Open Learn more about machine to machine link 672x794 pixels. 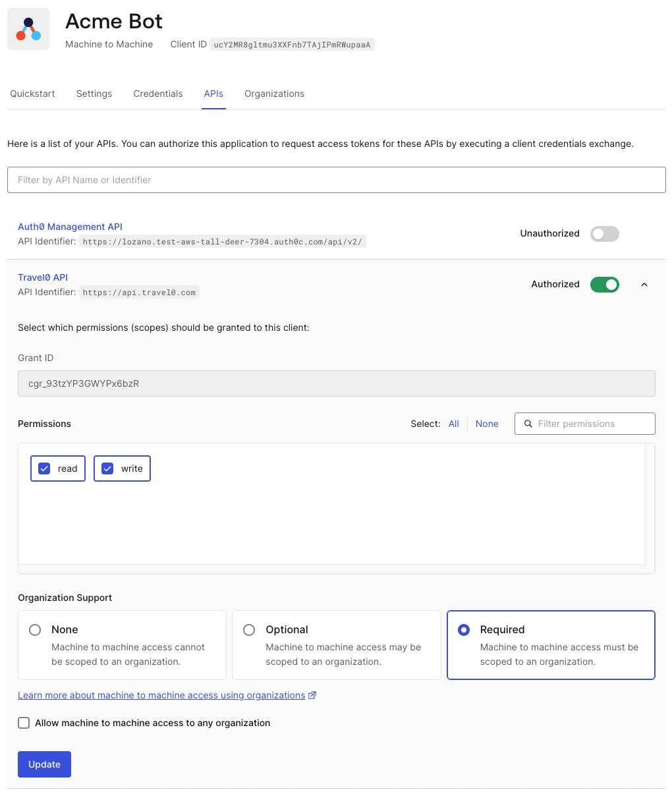161,695
